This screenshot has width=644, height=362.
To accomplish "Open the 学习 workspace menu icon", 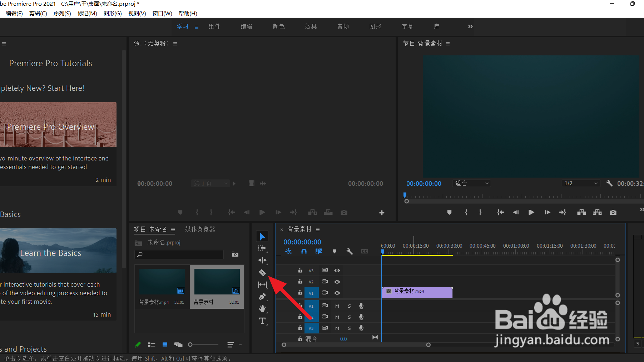I will click(x=197, y=27).
